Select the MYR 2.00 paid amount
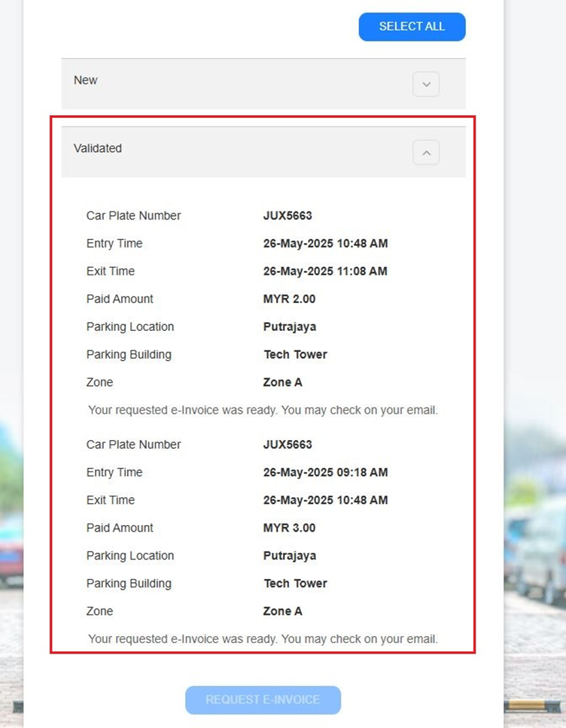Viewport: 566px width, 728px height. (x=289, y=299)
